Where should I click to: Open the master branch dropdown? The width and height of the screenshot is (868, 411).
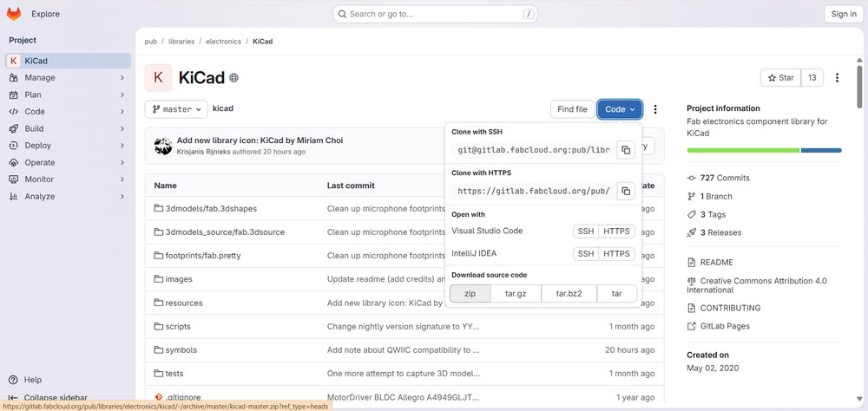pyautogui.click(x=177, y=109)
